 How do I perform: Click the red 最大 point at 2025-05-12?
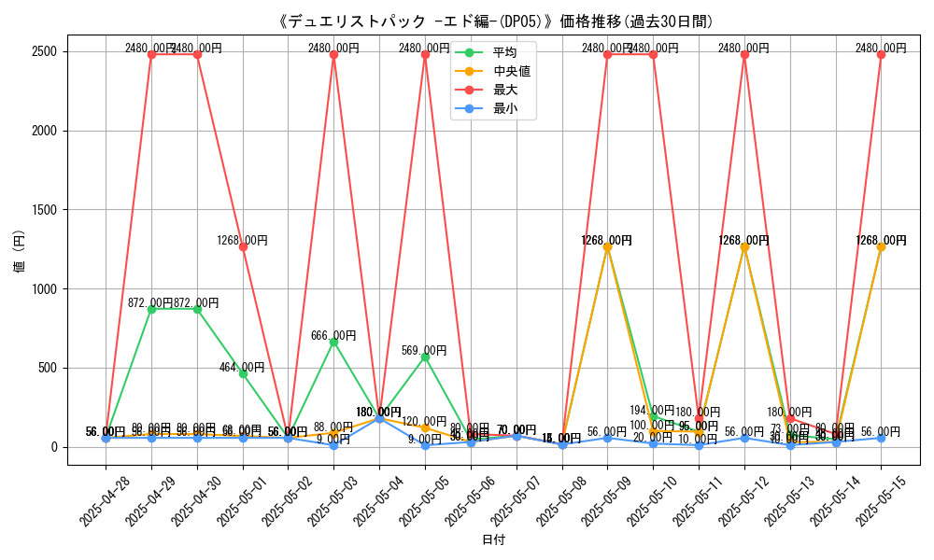[x=744, y=55]
